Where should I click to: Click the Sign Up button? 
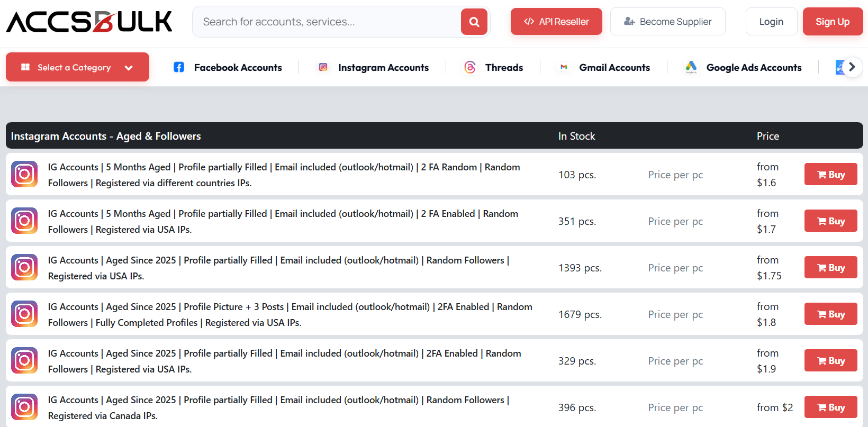pos(833,22)
